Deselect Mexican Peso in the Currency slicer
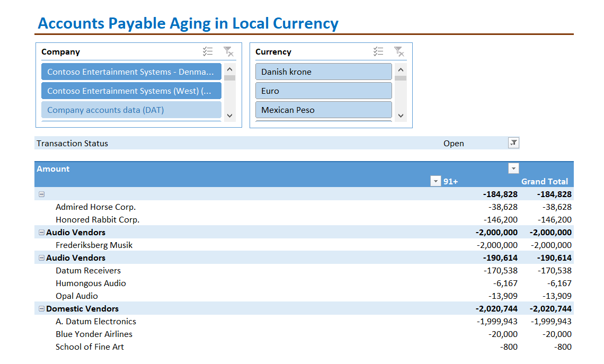Viewport: 604px width, 364px height. [x=323, y=110]
